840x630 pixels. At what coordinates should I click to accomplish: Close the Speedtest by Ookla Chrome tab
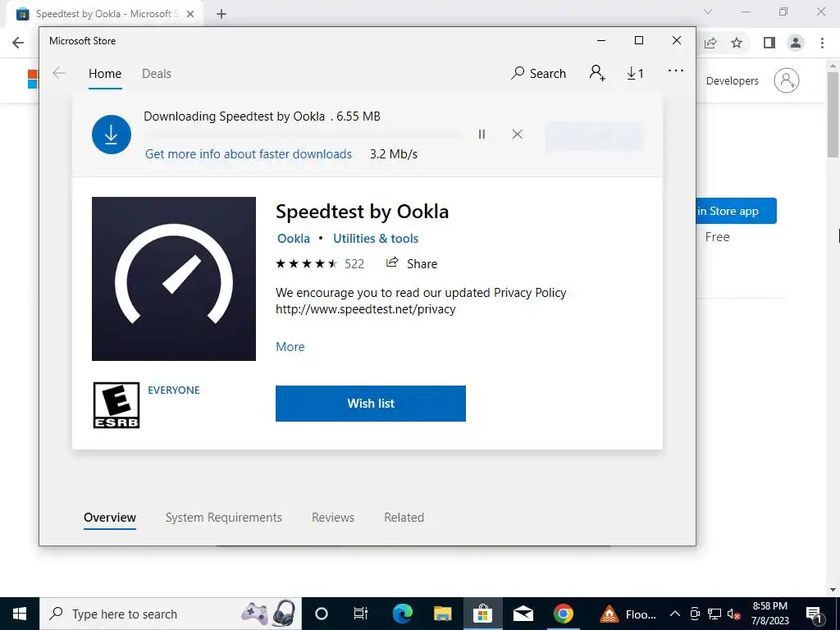point(190,14)
